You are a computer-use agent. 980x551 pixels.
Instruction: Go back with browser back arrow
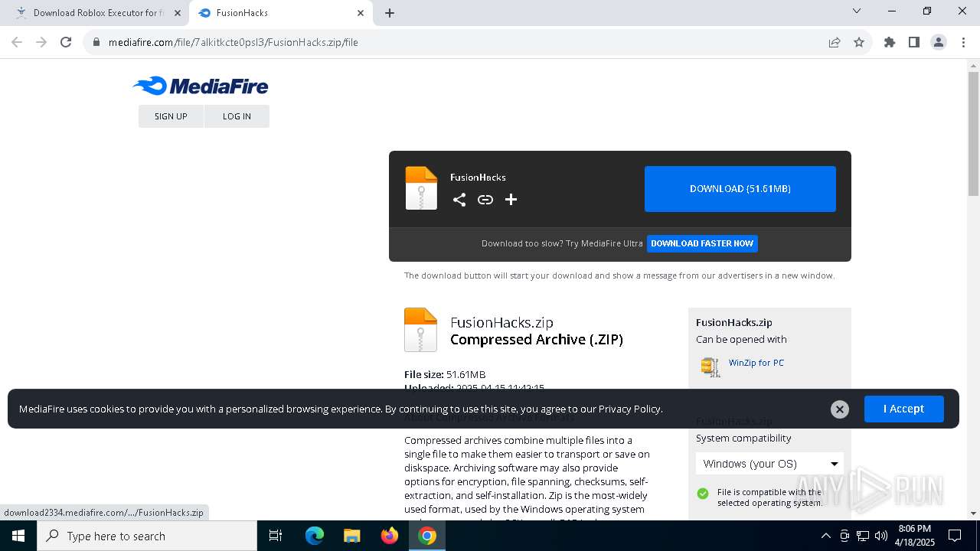[x=17, y=42]
